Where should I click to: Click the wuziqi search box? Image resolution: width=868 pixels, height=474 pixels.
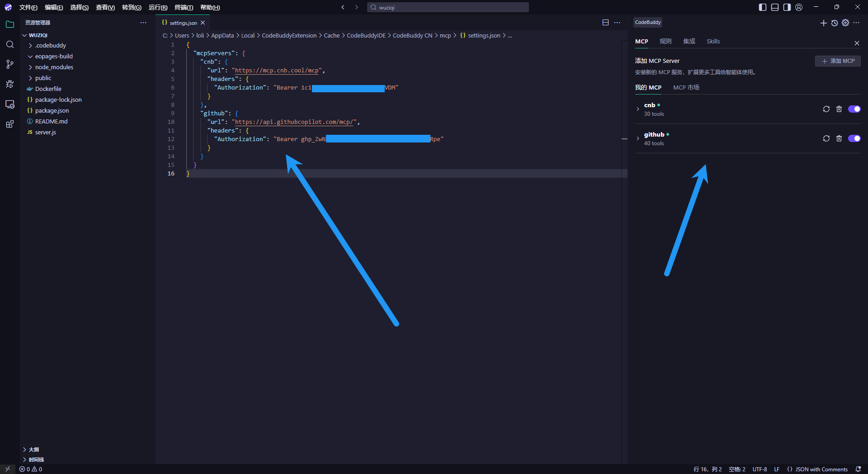point(448,7)
